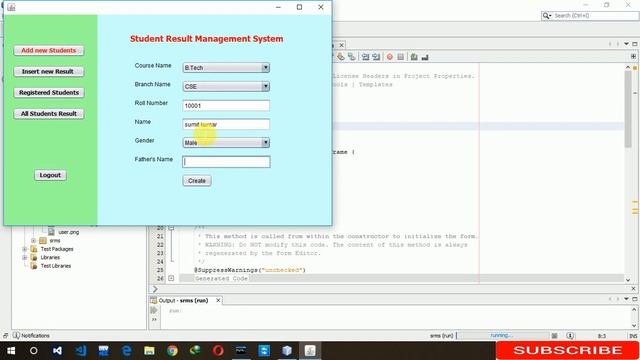Click the Name field containing sumit kumar

coord(226,124)
